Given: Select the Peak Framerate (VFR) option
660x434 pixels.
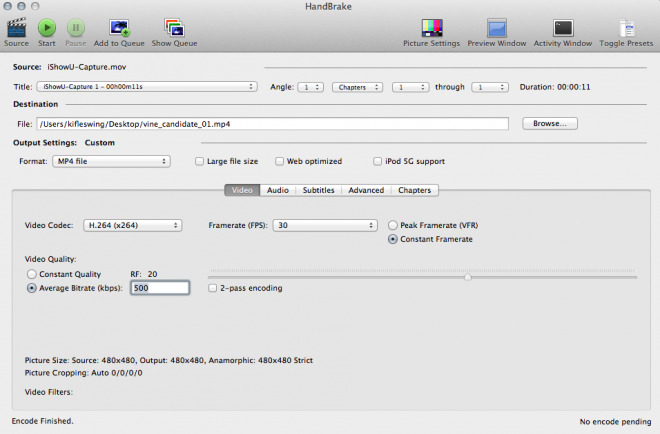Looking at the screenshot, I should (393, 225).
